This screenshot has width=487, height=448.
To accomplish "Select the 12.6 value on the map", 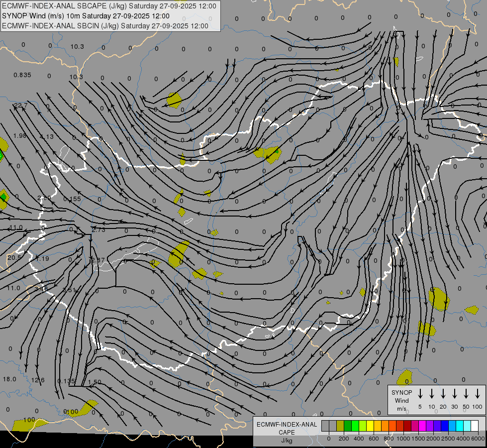I will [38, 380].
